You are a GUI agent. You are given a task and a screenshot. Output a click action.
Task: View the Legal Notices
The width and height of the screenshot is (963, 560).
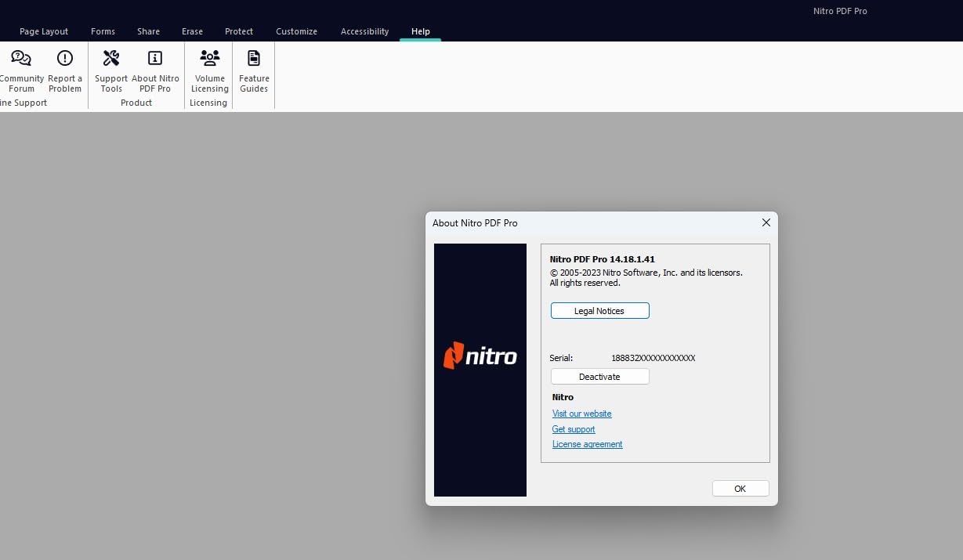[x=599, y=310]
